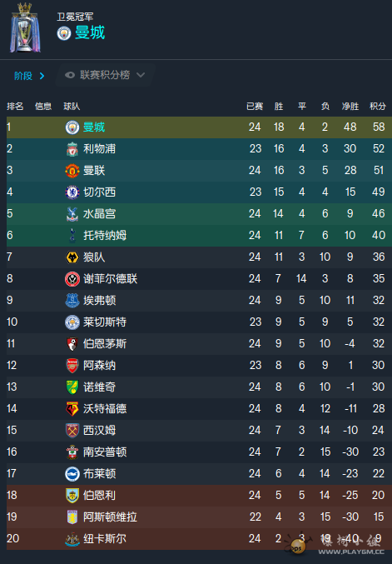Click the Premier League trophy image

[x=25, y=27]
